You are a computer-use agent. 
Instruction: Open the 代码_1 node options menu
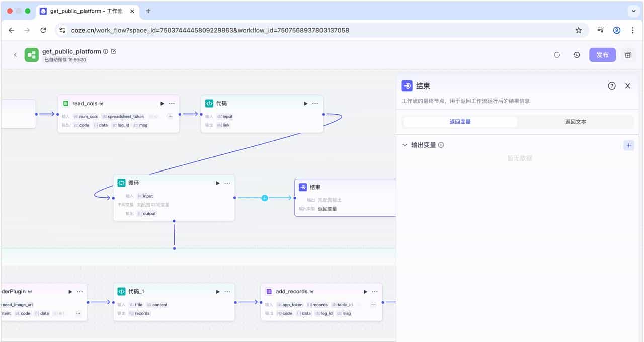pos(227,292)
